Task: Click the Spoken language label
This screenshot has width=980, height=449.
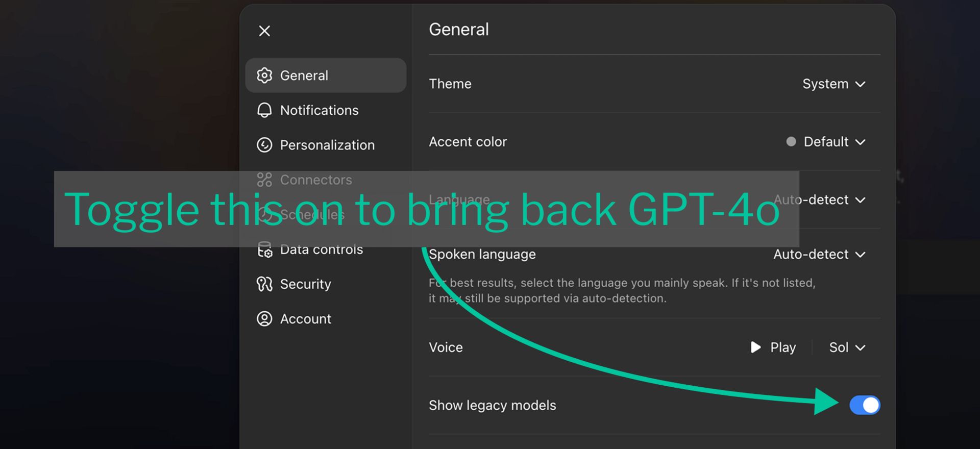Action: [x=482, y=254]
